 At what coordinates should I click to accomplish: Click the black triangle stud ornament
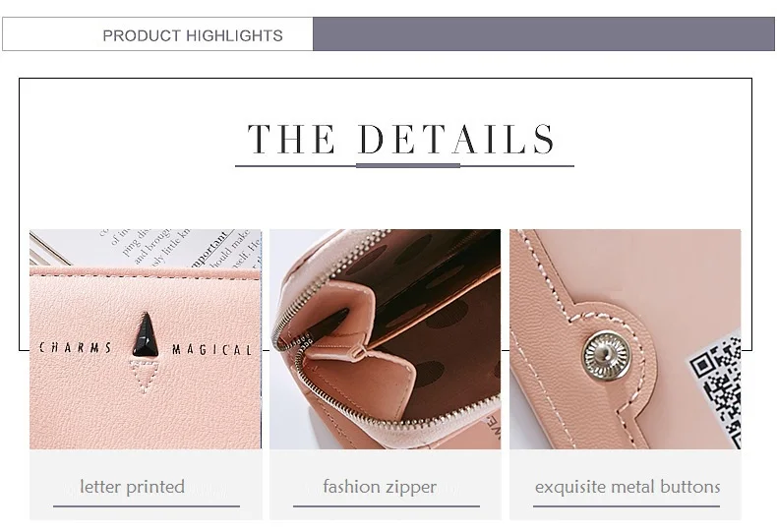pyautogui.click(x=146, y=334)
